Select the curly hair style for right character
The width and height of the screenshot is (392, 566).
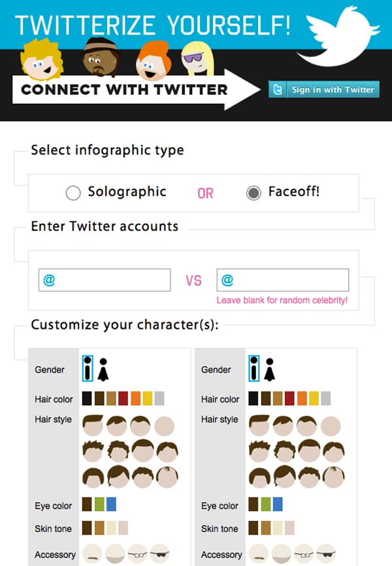click(x=284, y=451)
